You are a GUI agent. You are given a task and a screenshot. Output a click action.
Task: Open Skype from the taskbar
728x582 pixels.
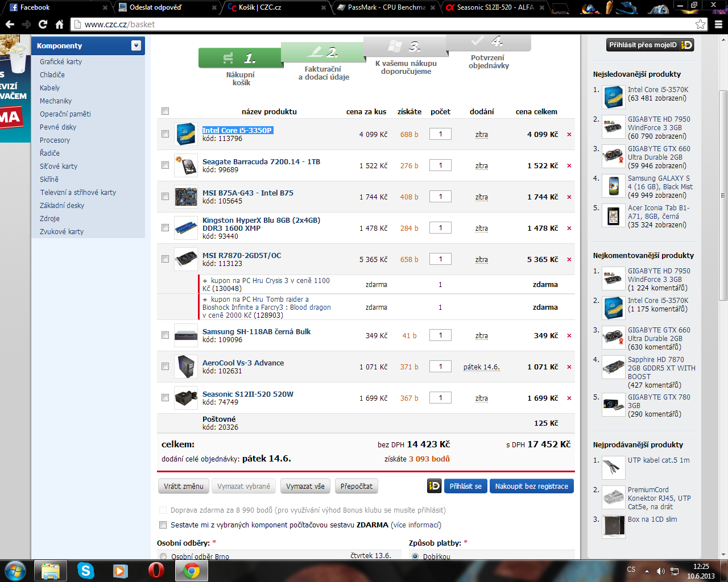pos(85,571)
